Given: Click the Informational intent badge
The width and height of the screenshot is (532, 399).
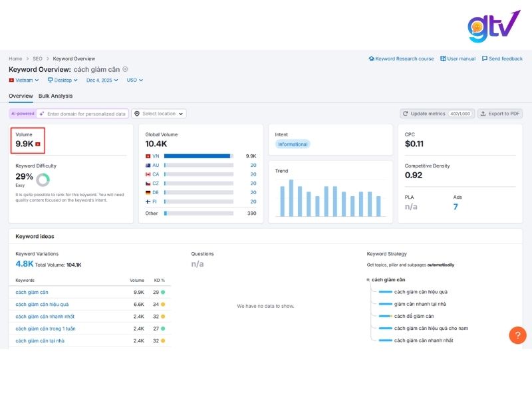Looking at the screenshot, I should 293,144.
